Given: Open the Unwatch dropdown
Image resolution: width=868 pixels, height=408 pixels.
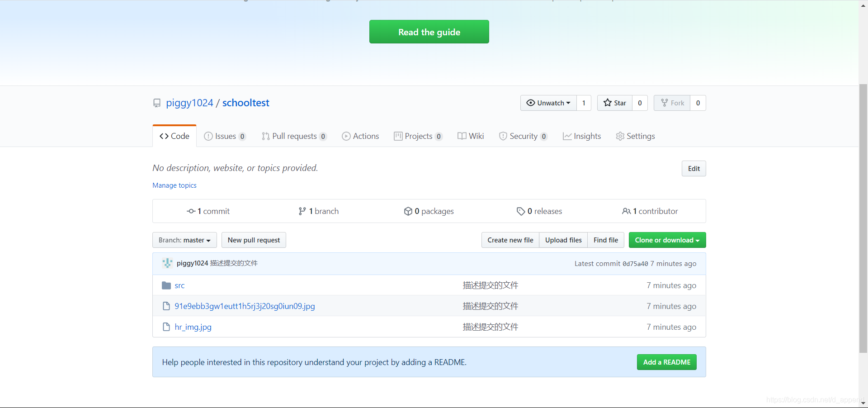Looking at the screenshot, I should (548, 103).
